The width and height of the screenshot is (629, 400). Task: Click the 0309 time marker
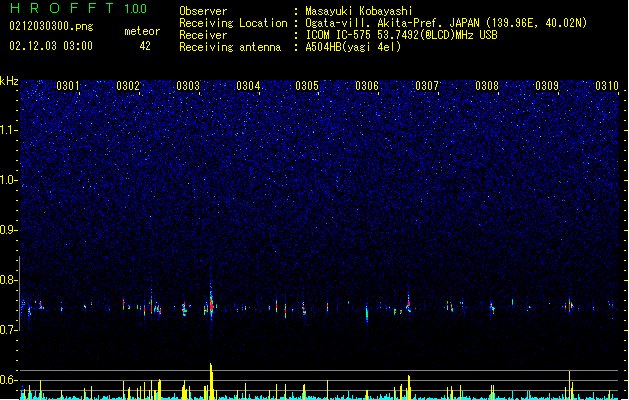click(547, 86)
